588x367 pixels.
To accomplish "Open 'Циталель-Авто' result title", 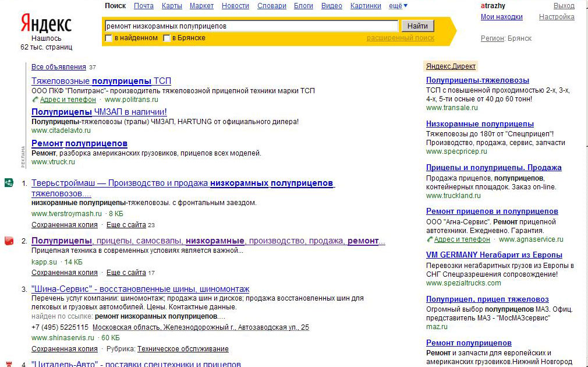I will (x=136, y=364).
